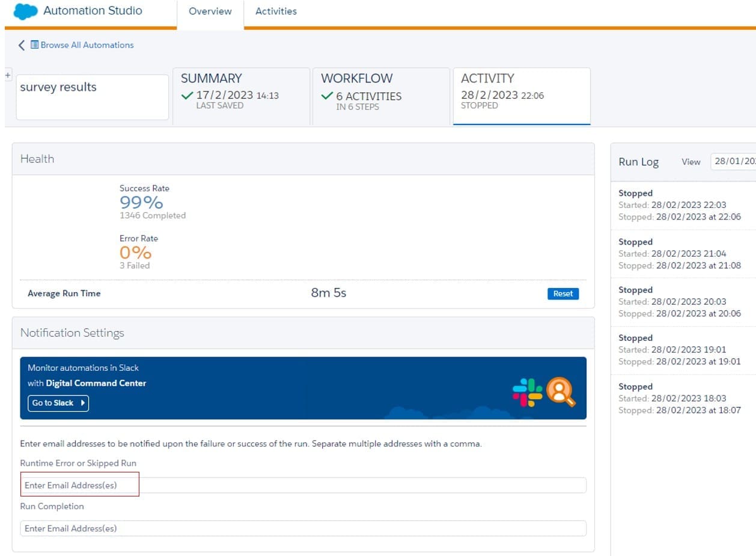
Task: Switch to the Activities tab
Action: pyautogui.click(x=276, y=11)
